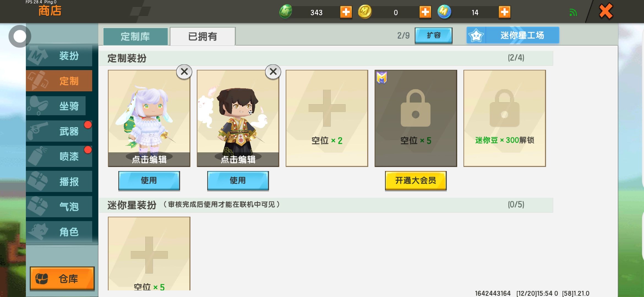Viewport: 644px width, 297px height.
Task: Switch to the 定制库 tab
Action: 135,36
